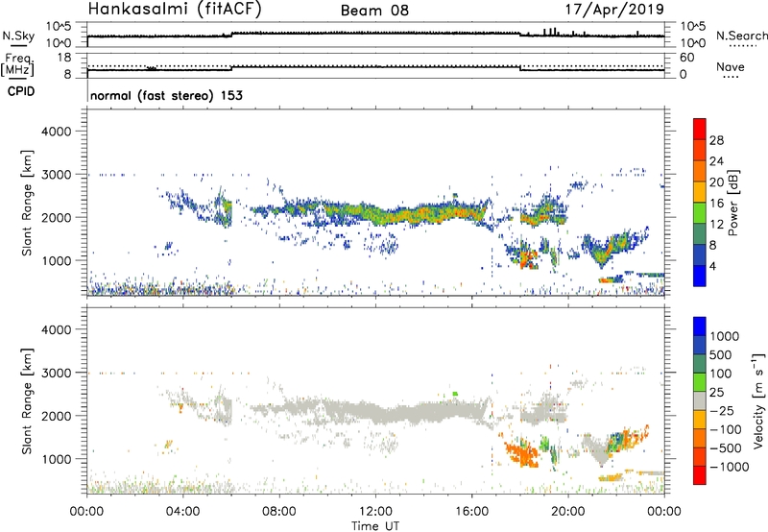The height and width of the screenshot is (532, 768).
Task: Select the light green 25–100 velocity colorbar segment
Action: [x=700, y=382]
